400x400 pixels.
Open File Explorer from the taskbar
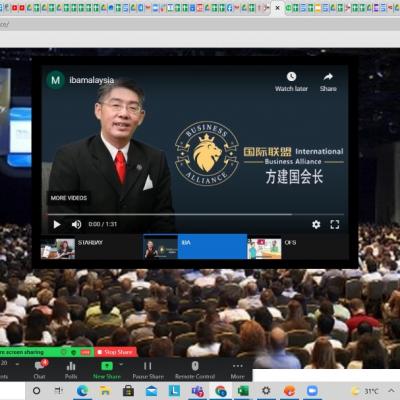[105, 391]
